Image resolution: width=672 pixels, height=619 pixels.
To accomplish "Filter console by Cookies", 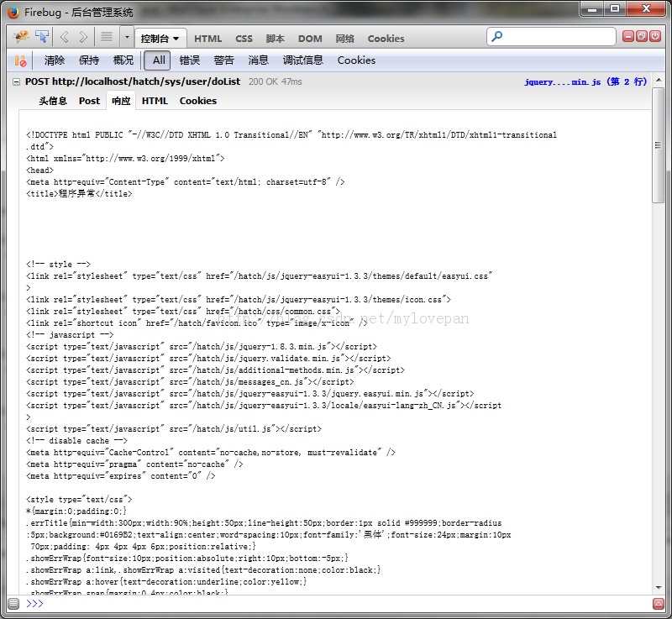I will click(356, 60).
